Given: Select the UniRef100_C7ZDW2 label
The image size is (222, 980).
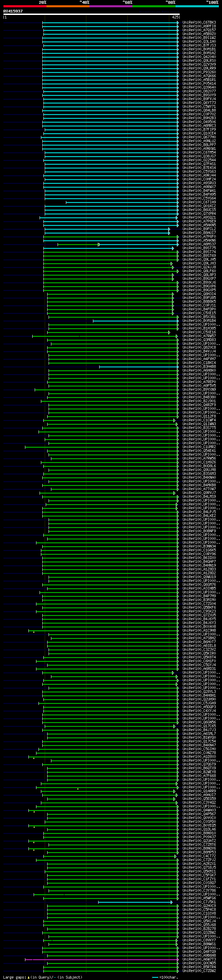Looking at the screenshot, I should pos(199,971).
